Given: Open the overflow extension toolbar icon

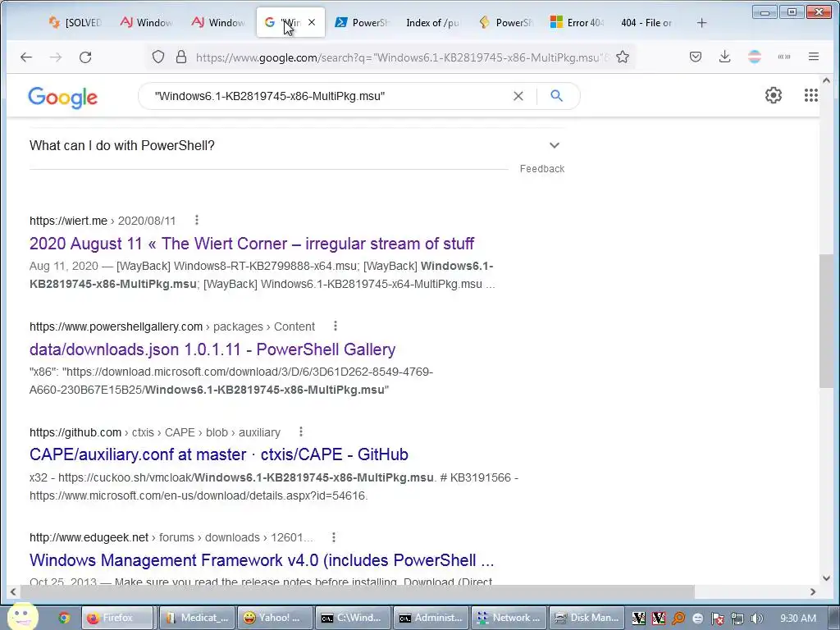Looking at the screenshot, I should coord(783,57).
